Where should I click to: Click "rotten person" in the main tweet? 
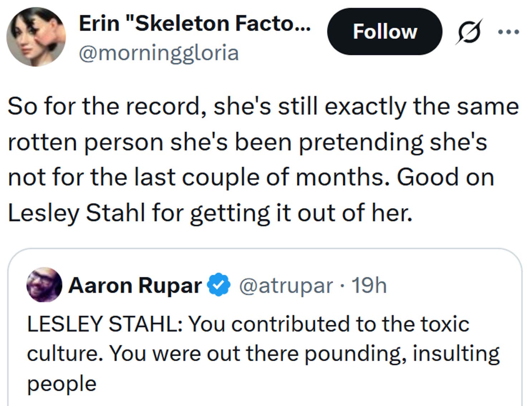tap(86, 142)
